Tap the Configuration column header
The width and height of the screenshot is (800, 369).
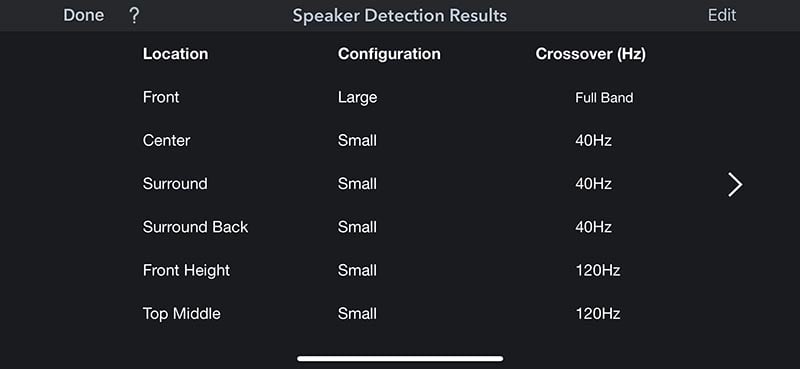389,54
